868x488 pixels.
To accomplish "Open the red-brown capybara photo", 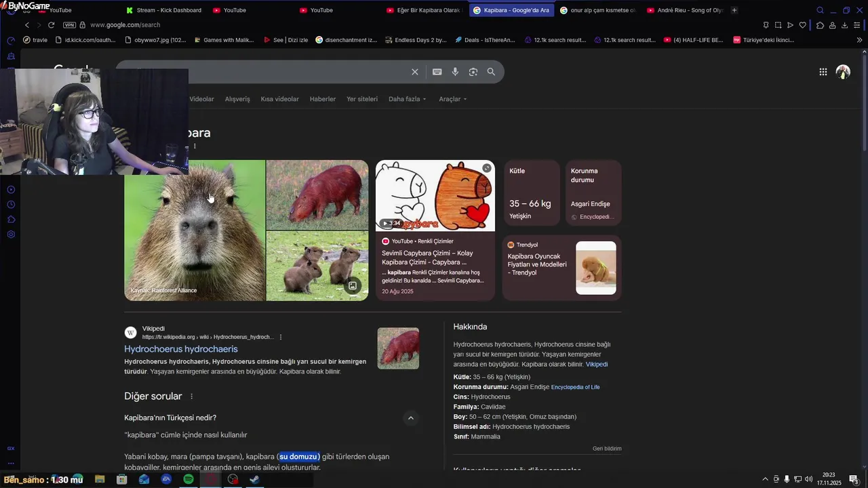I will (x=317, y=195).
